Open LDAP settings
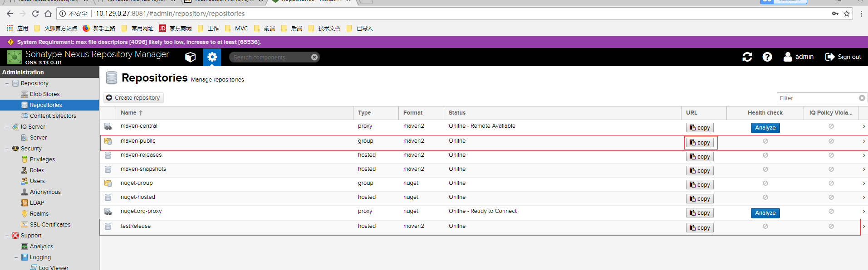This screenshot has width=868, height=270. point(37,203)
